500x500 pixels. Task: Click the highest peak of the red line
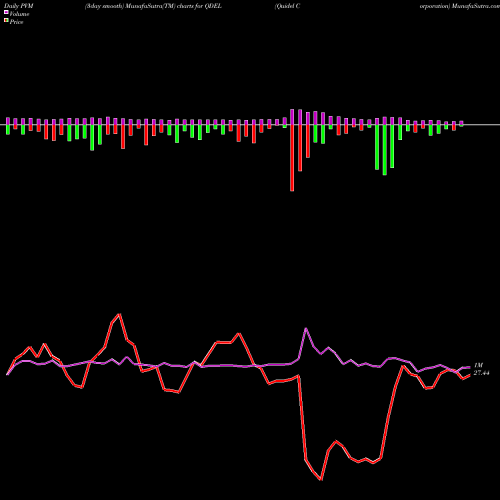pyautogui.click(x=120, y=314)
